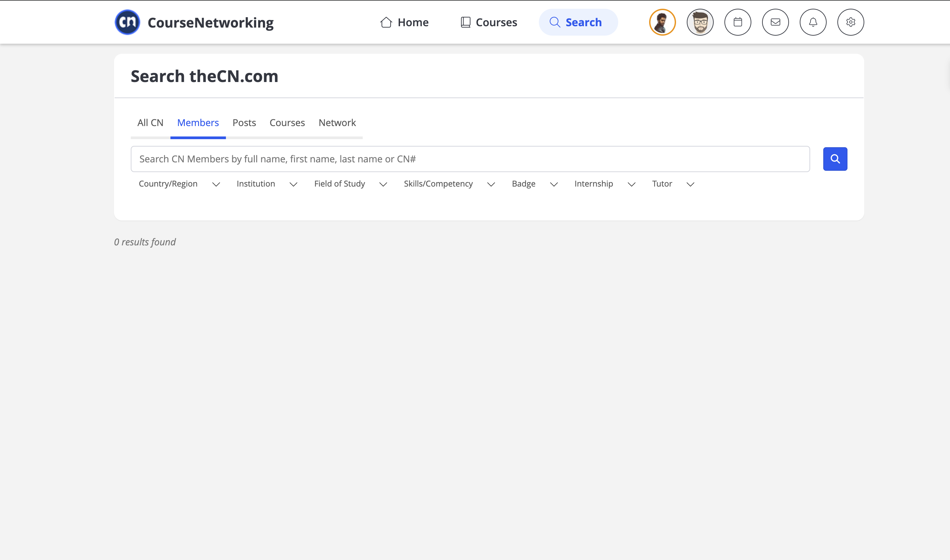This screenshot has height=560, width=950.
Task: Select Search in the top navigation
Action: coord(579,22)
